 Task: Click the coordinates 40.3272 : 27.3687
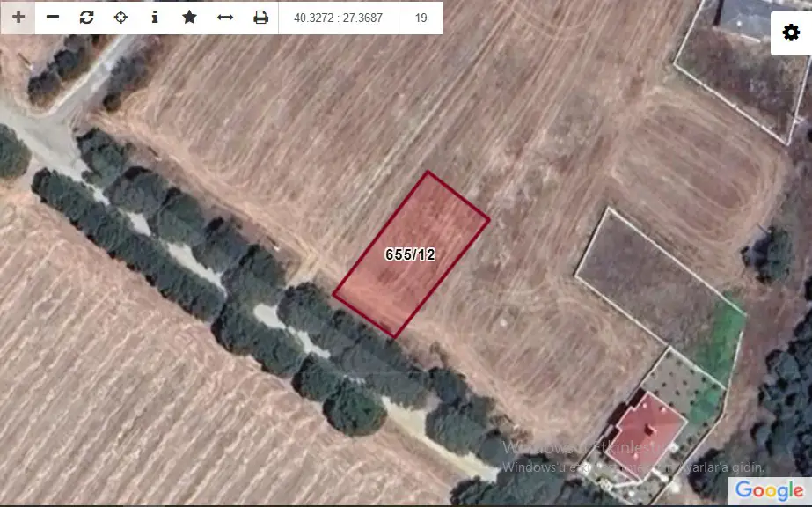click(338, 18)
